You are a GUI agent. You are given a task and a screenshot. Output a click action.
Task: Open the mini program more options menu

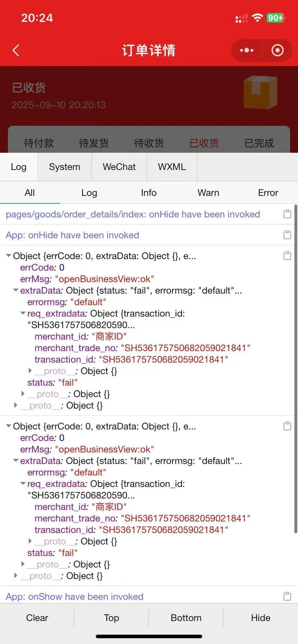click(x=247, y=50)
